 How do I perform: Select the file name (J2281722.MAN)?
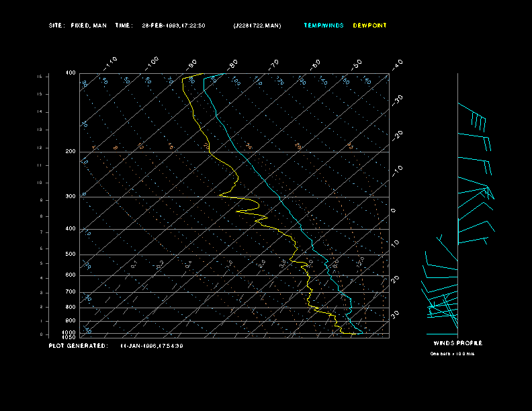click(x=257, y=26)
